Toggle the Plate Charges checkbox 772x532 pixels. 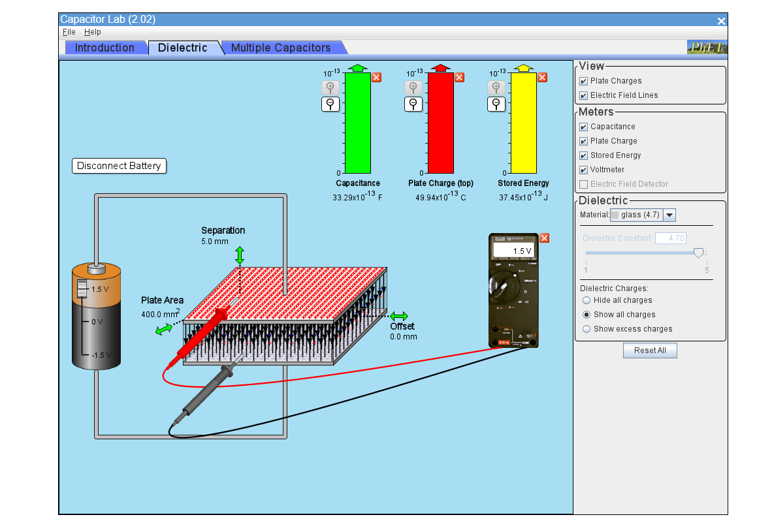click(x=584, y=81)
